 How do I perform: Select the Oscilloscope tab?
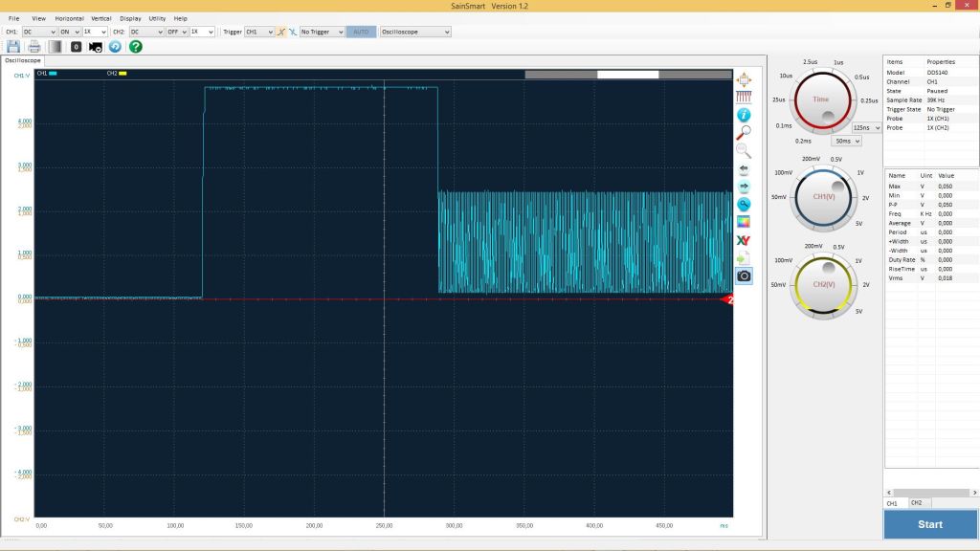click(23, 60)
